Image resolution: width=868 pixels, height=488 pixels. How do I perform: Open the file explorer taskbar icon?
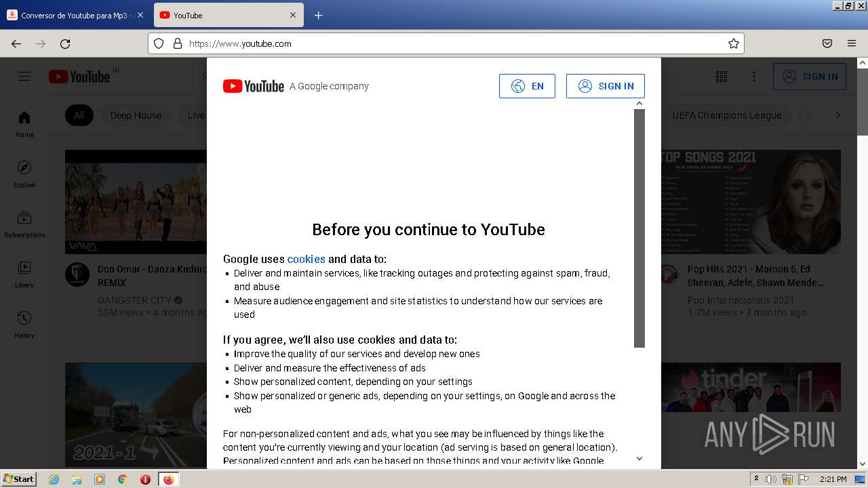[x=77, y=479]
